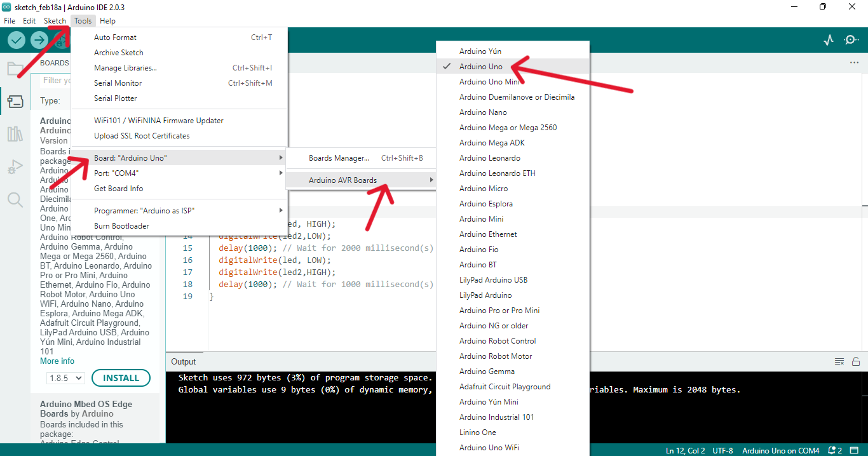This screenshot has width=868, height=456.
Task: Open the Boards Manager sidebar icon
Action: [x=15, y=102]
